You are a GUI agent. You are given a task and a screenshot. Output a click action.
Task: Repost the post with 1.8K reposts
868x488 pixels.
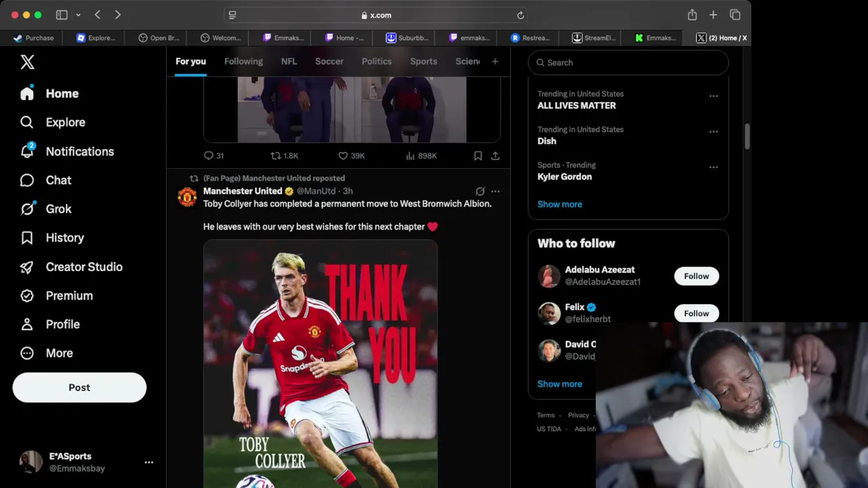(284, 156)
